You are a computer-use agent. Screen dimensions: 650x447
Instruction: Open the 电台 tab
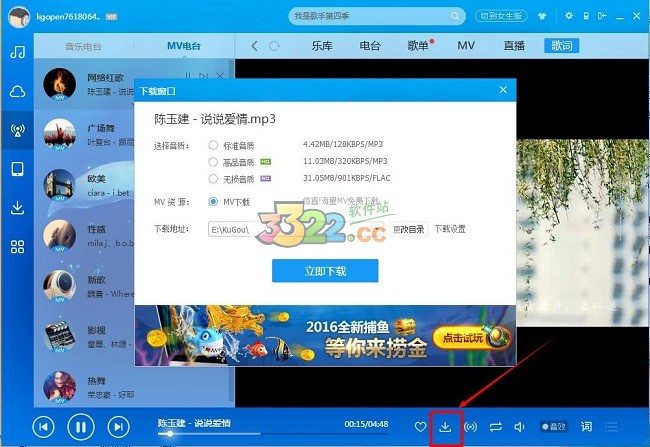click(x=370, y=46)
